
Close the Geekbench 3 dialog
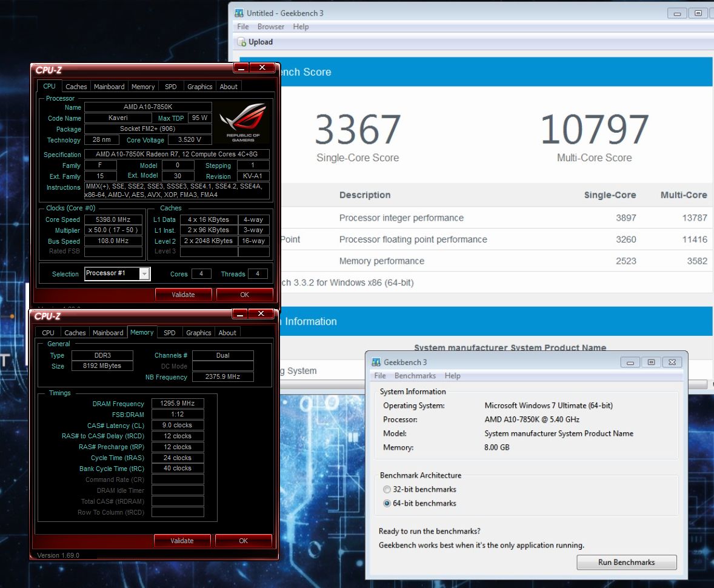672,362
